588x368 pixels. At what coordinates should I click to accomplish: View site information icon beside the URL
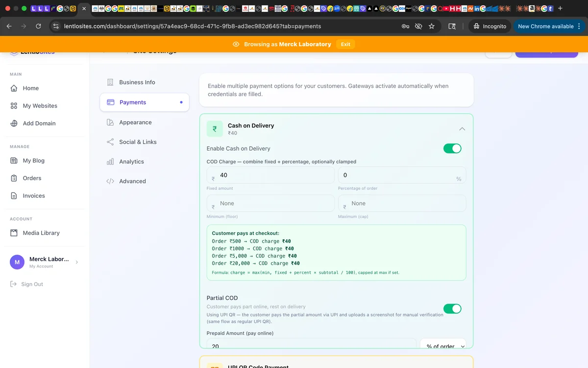56,26
